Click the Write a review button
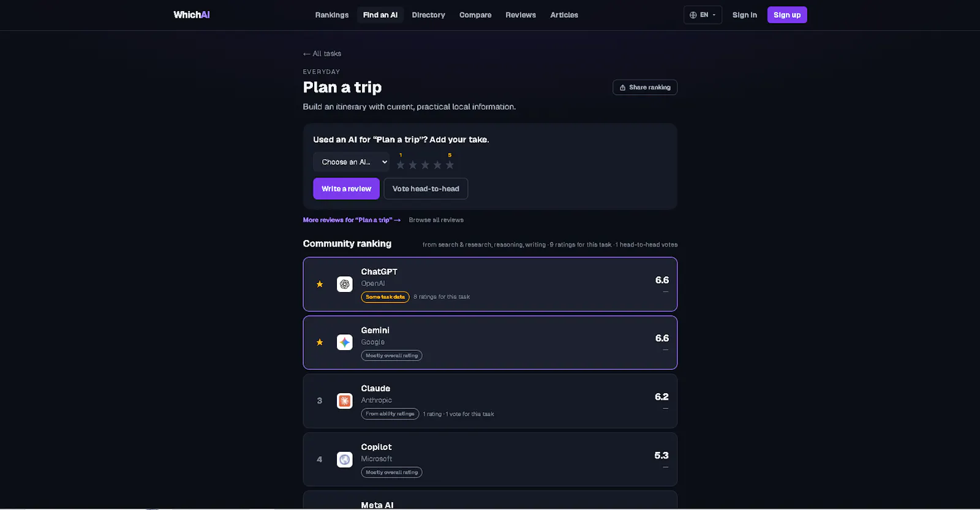 (346, 189)
